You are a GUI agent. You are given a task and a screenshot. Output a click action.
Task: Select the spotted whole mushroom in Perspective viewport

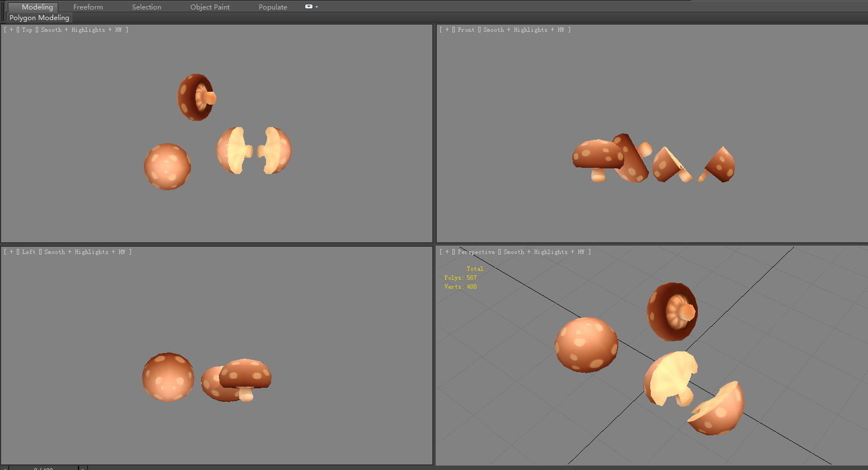coord(586,345)
